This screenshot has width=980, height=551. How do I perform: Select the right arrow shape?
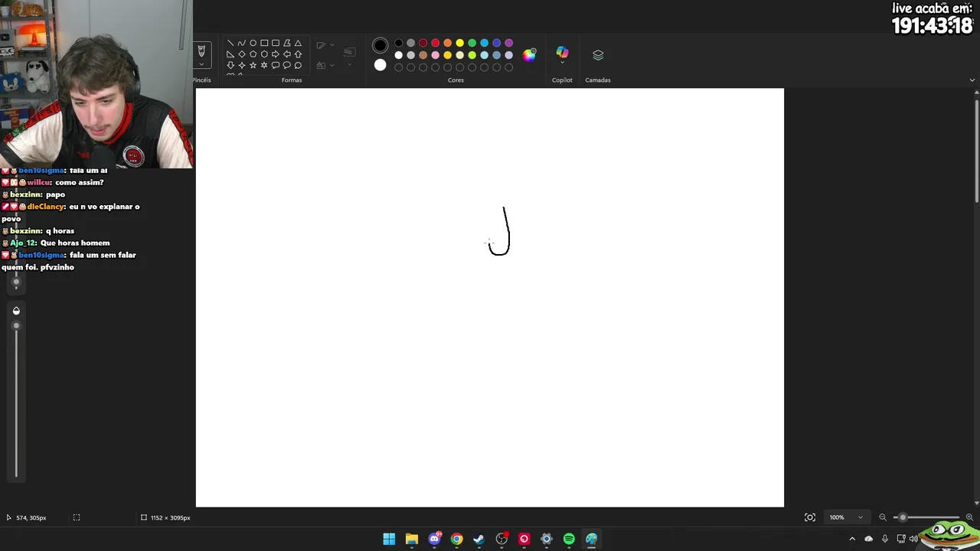[276, 54]
